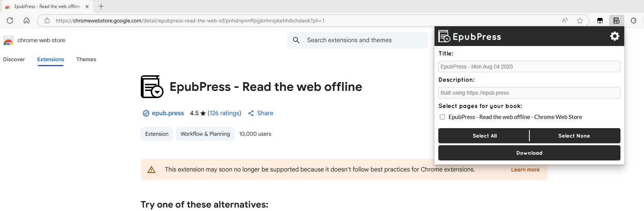Open the browser Extensions puzzle icon
644x211 pixels.
(x=633, y=21)
